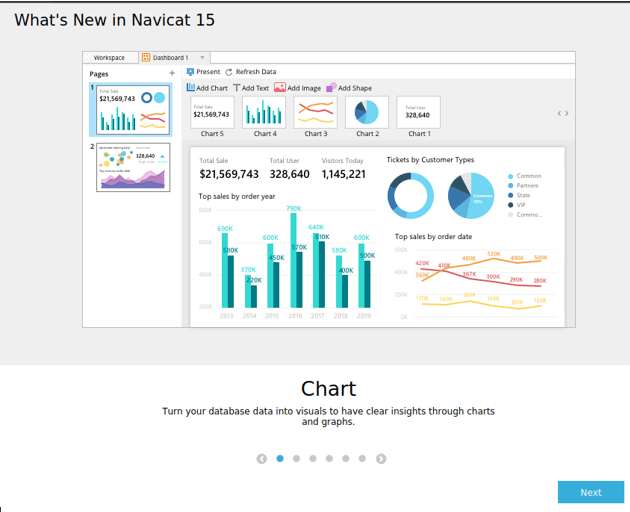
Task: Select the third page indicator dot
Action: (x=313, y=459)
